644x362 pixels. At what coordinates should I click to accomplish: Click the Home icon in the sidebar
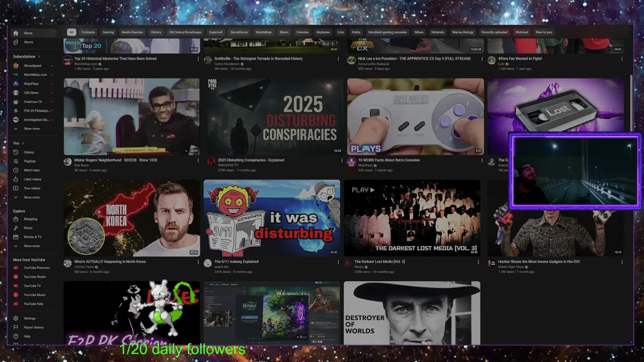[x=16, y=33]
